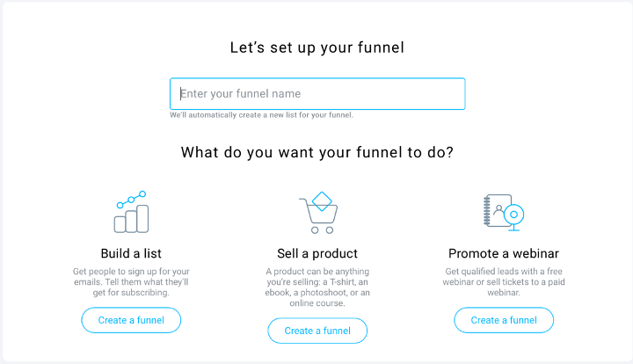Click the 'Let's set up your funnel' title
Screen dimensions: 633x364
317,47
